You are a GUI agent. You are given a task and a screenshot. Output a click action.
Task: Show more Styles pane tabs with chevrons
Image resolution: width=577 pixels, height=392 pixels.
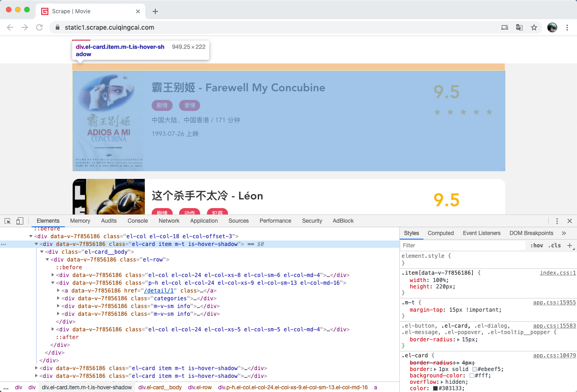[564, 233]
